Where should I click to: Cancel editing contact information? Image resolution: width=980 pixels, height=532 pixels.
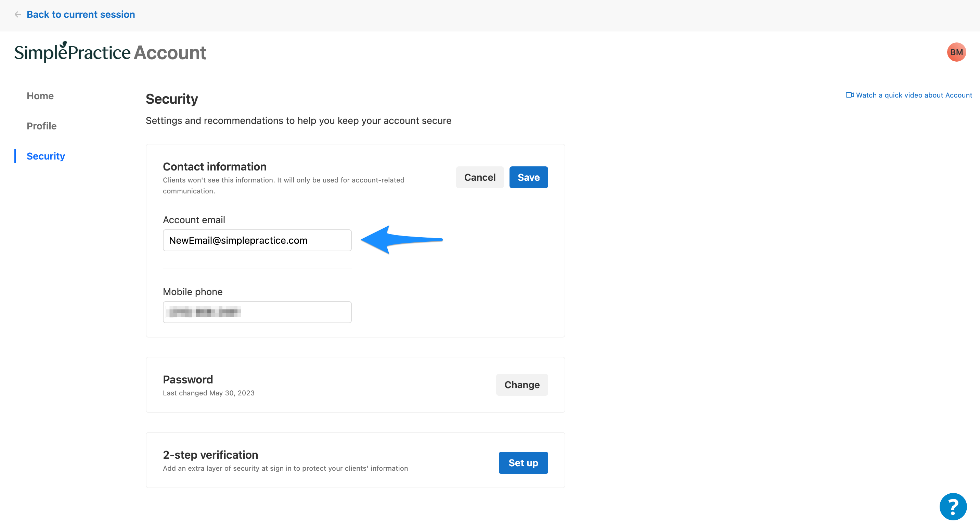pos(479,177)
